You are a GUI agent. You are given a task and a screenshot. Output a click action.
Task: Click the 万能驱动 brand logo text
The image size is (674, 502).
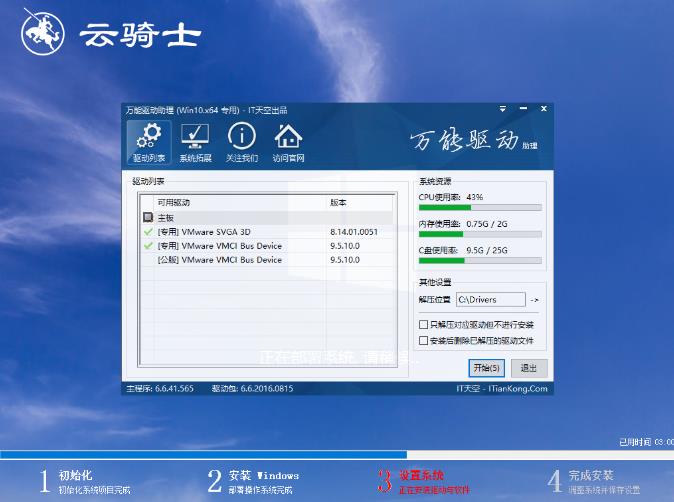[x=473, y=140]
